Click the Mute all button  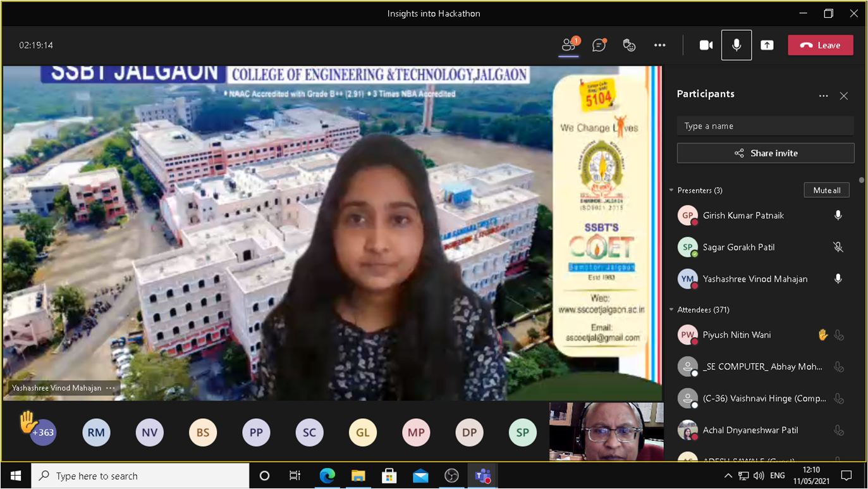click(x=827, y=190)
